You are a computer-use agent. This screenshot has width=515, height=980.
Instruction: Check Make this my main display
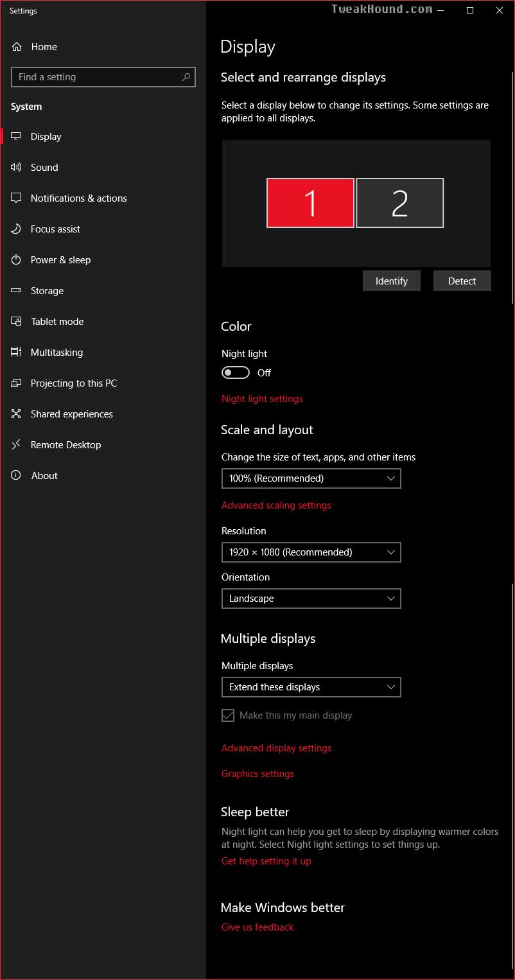coord(228,715)
